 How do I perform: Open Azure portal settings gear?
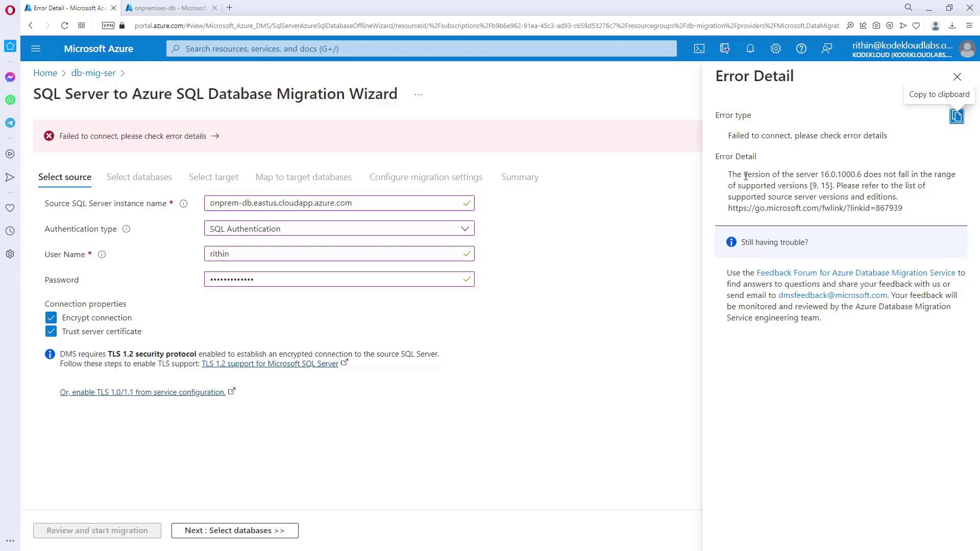point(775,48)
